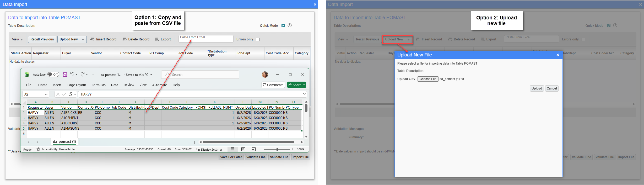Viewport: 644px width, 185px height.
Task: Open the Name Box A2 dropdown
Action: tap(46, 94)
